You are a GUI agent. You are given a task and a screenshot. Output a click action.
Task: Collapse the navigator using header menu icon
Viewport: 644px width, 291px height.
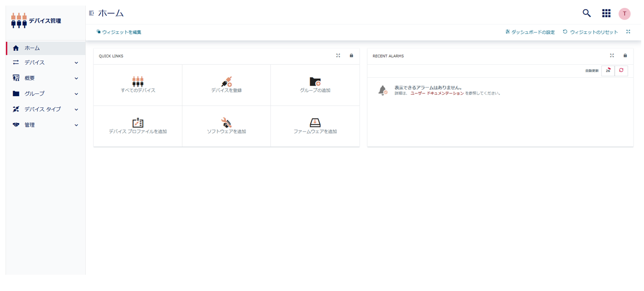[91, 13]
